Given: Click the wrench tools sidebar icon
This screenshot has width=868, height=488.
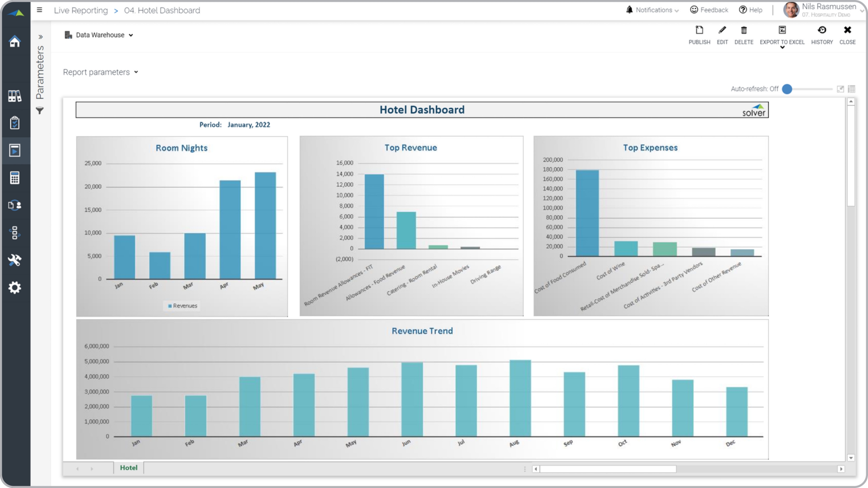Looking at the screenshot, I should coord(15,260).
